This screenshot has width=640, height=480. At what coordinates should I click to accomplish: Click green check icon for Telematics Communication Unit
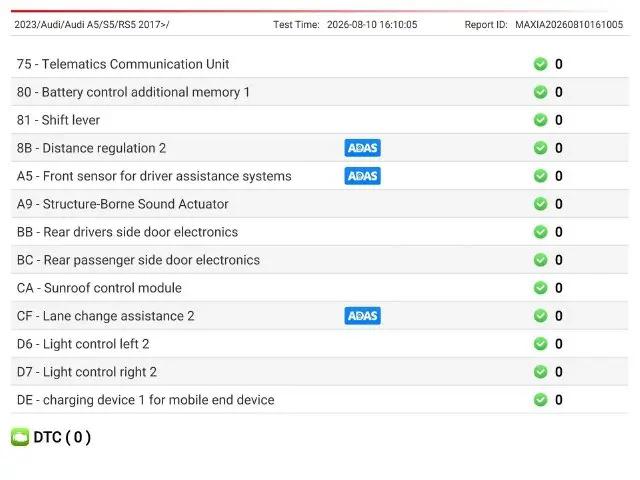[540, 64]
